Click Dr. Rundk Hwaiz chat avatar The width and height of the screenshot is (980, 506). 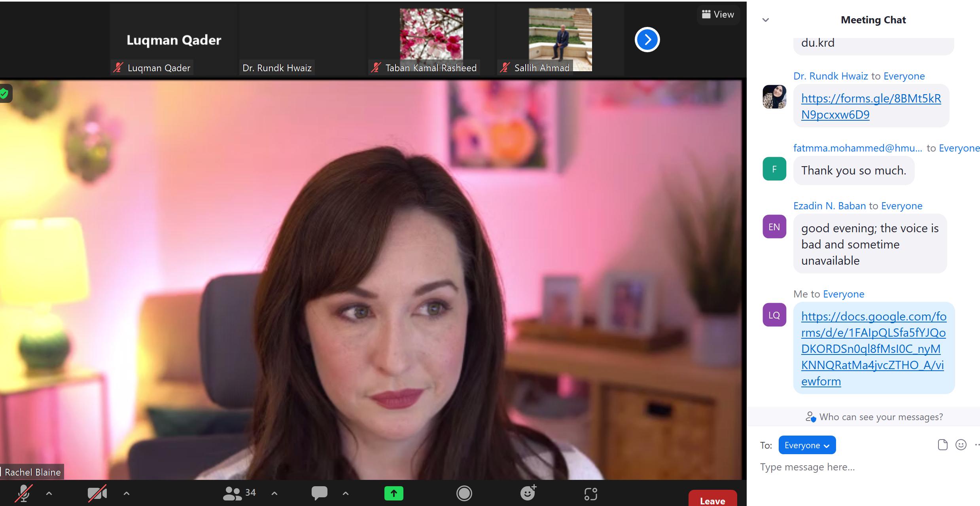pos(774,97)
